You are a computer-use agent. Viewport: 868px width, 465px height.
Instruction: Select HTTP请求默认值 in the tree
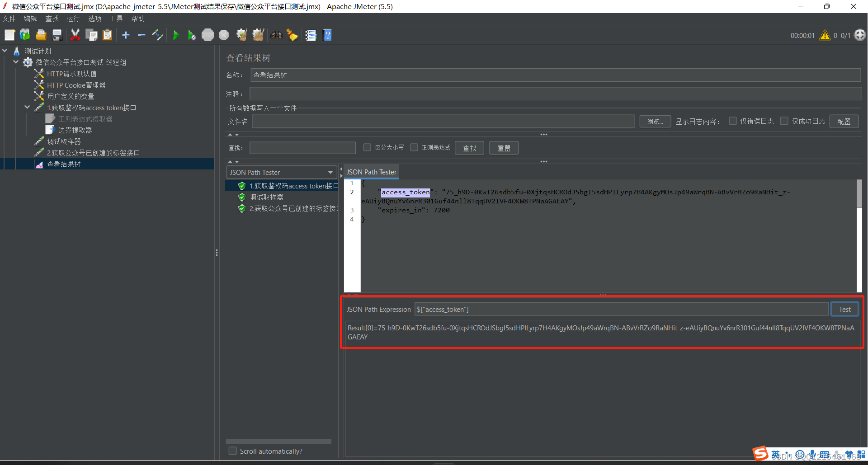point(71,74)
